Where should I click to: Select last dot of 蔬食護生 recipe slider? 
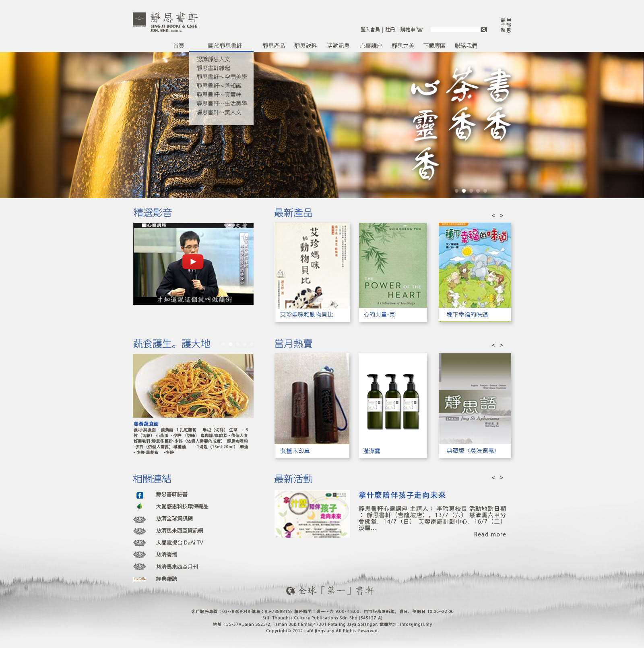[252, 344]
